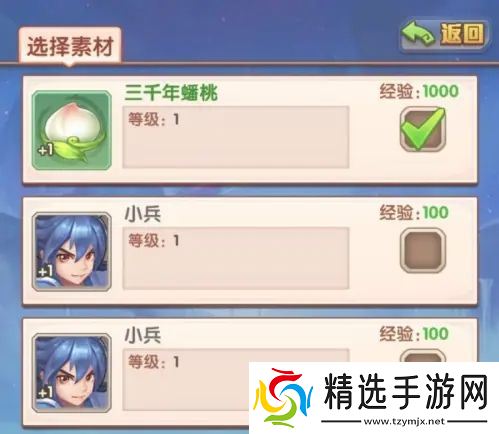Click the 等级 box of first 小兵
499x434 pixels.
pyautogui.click(x=236, y=258)
